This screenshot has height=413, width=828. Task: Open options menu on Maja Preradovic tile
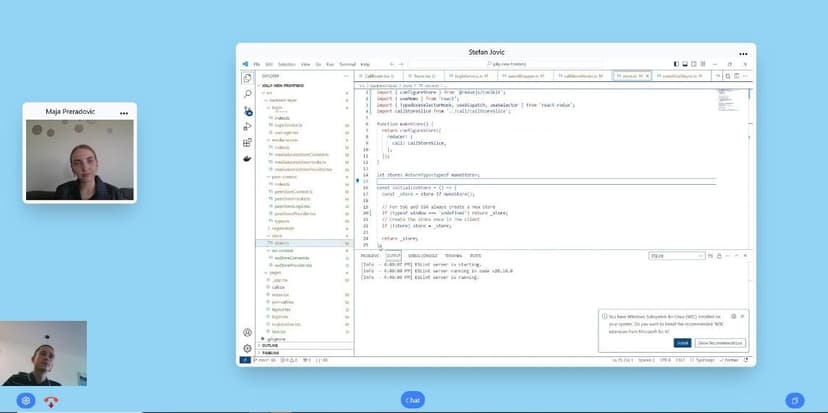click(124, 113)
